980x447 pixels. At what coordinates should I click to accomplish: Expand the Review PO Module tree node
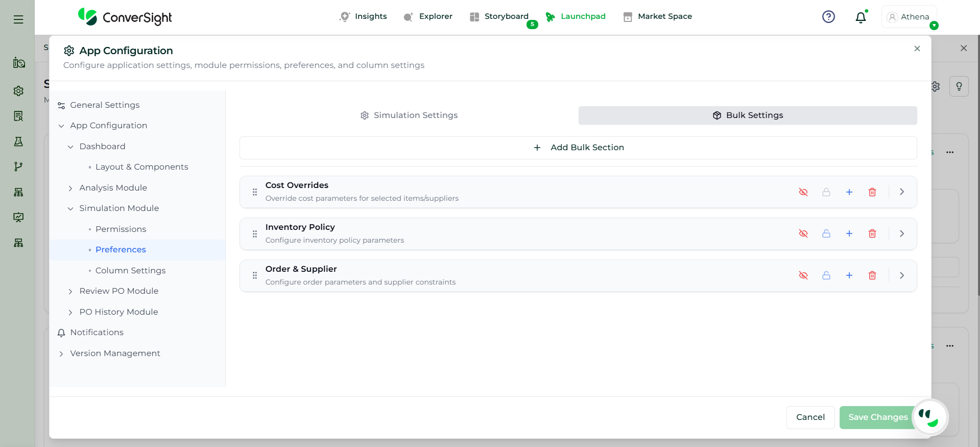point(70,291)
